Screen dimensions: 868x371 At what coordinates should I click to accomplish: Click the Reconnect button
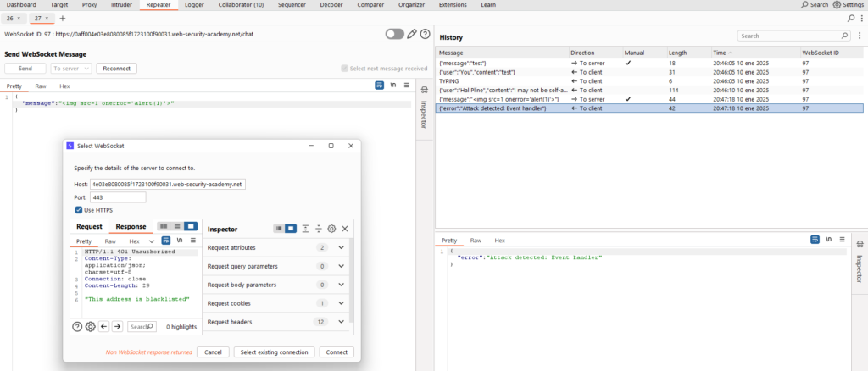tap(116, 69)
